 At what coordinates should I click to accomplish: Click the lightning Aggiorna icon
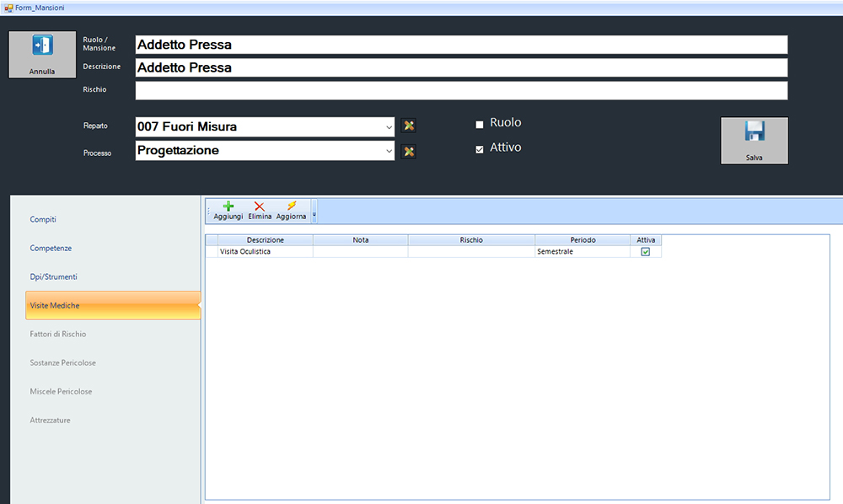tap(291, 206)
